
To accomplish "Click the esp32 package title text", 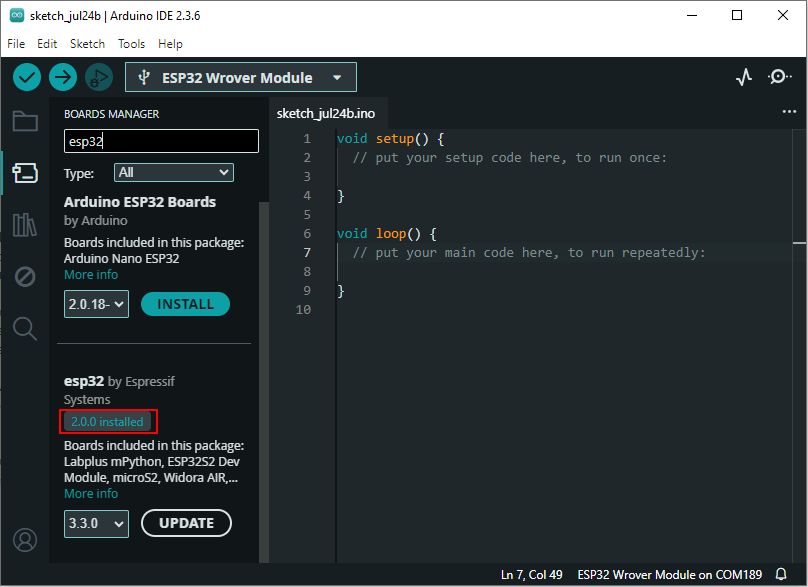I will [x=84, y=381].
